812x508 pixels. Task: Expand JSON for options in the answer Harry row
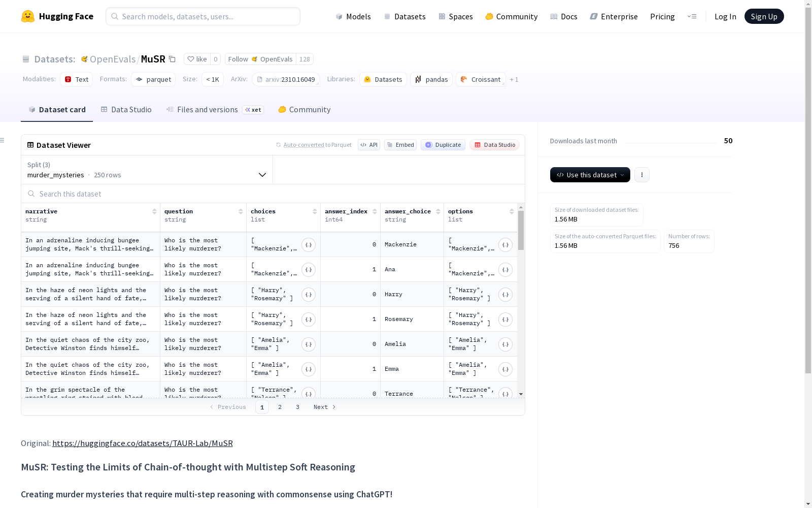pyautogui.click(x=505, y=295)
